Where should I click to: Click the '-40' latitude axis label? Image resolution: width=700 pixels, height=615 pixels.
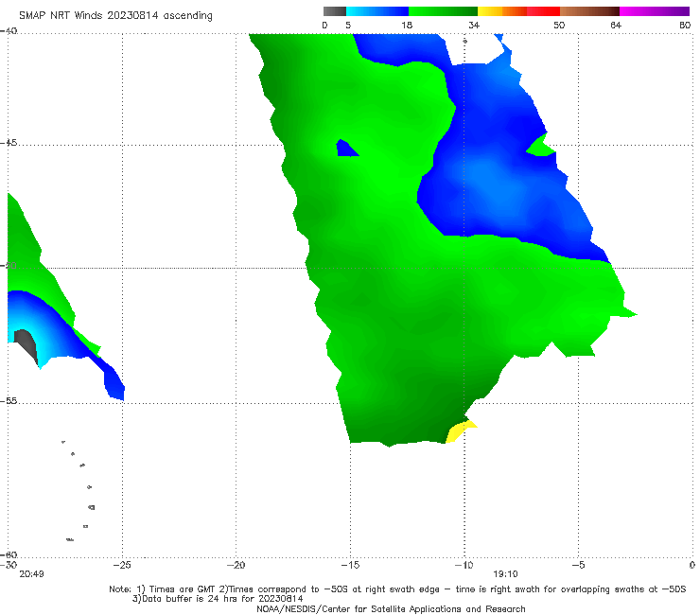click(x=9, y=31)
